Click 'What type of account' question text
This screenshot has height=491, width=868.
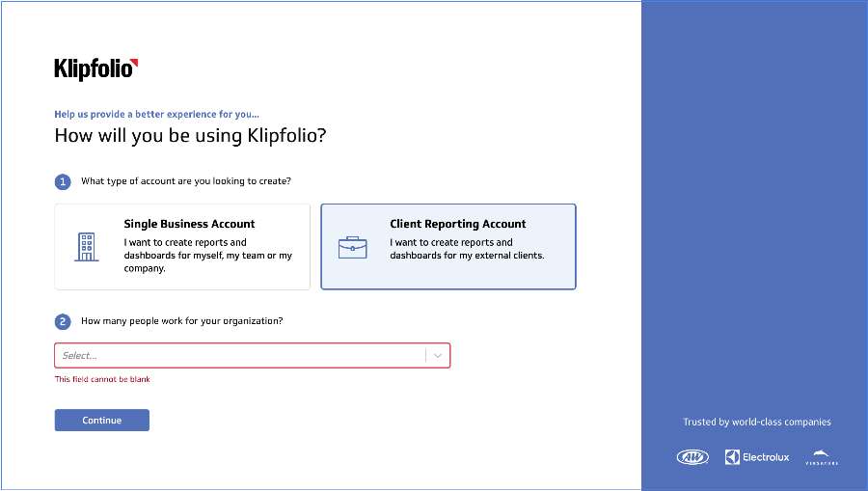(x=186, y=181)
